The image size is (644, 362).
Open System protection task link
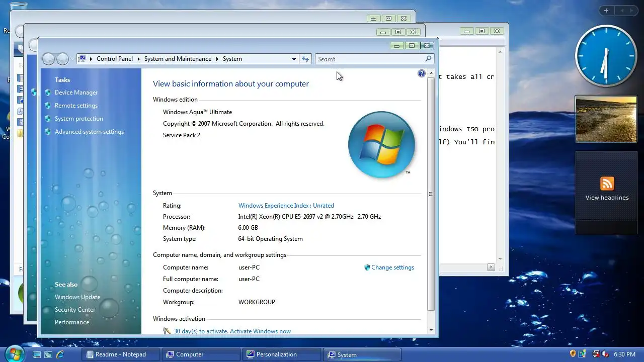coord(78,119)
